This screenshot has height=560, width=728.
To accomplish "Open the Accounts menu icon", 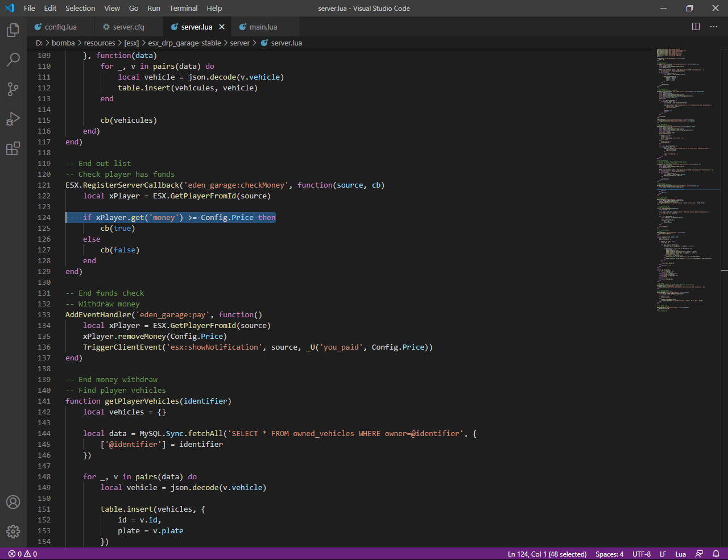I will (13, 502).
